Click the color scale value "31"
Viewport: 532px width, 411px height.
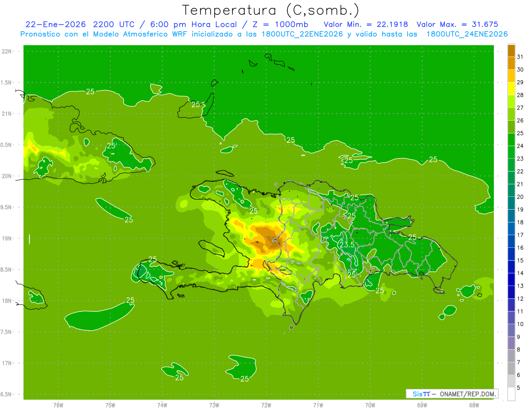coord(520,57)
